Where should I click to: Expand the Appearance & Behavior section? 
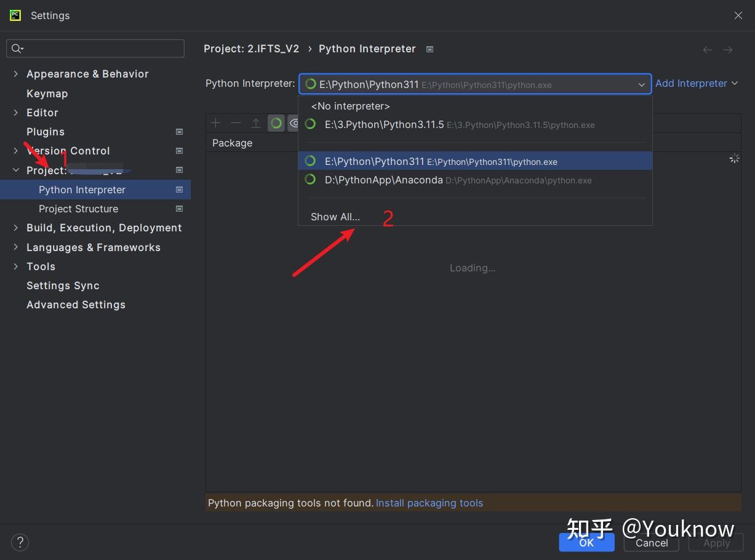point(16,74)
